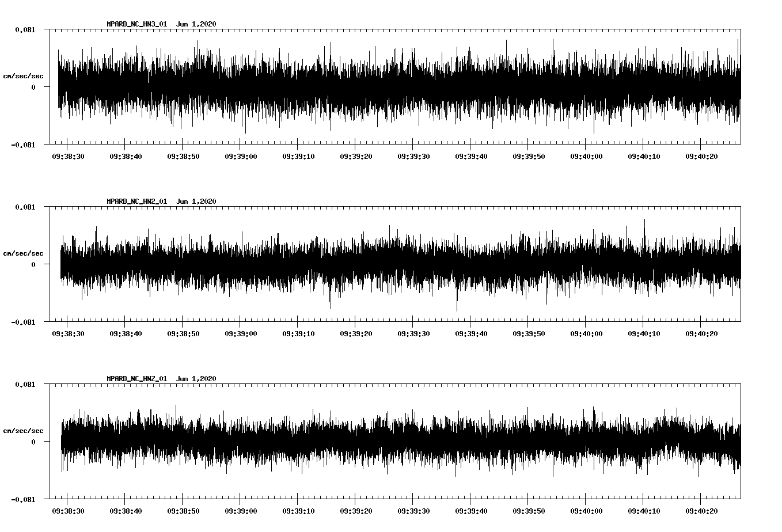The width and height of the screenshot is (782, 532).
Task: Select the -0.081 lower limit on HNZ plot
Action: tap(23, 500)
